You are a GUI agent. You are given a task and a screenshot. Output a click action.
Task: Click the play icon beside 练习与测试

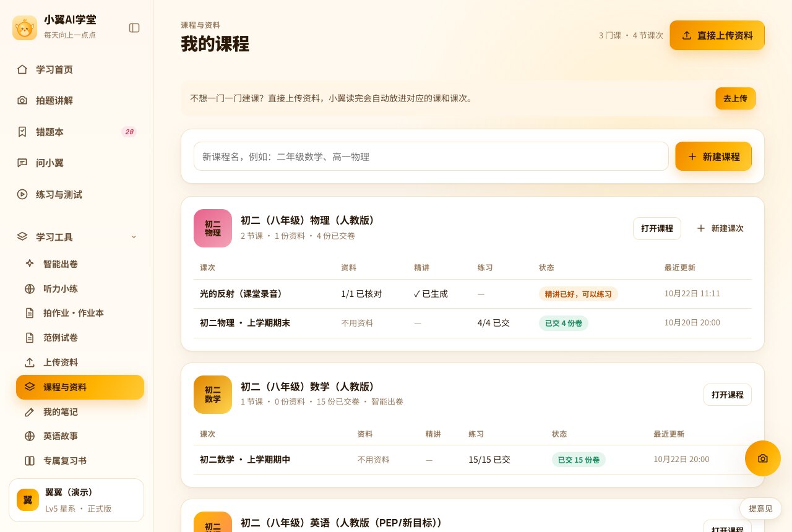click(22, 194)
